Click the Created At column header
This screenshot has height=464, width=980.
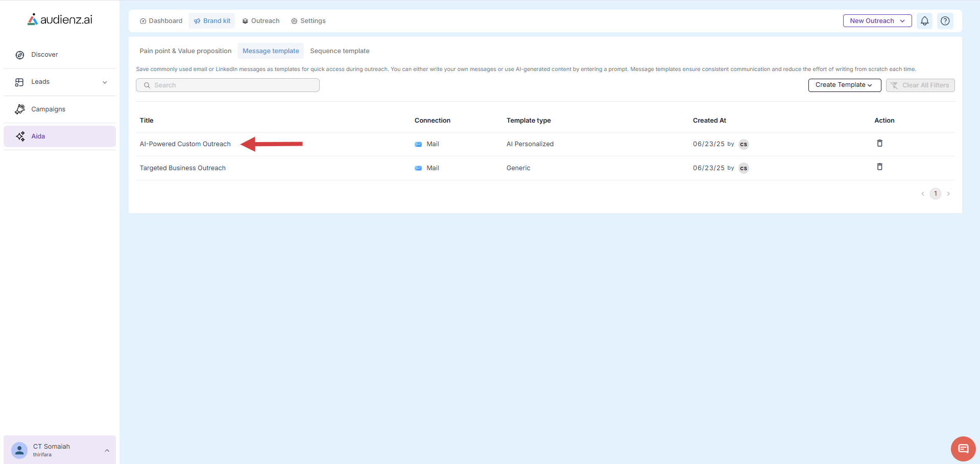click(x=709, y=121)
